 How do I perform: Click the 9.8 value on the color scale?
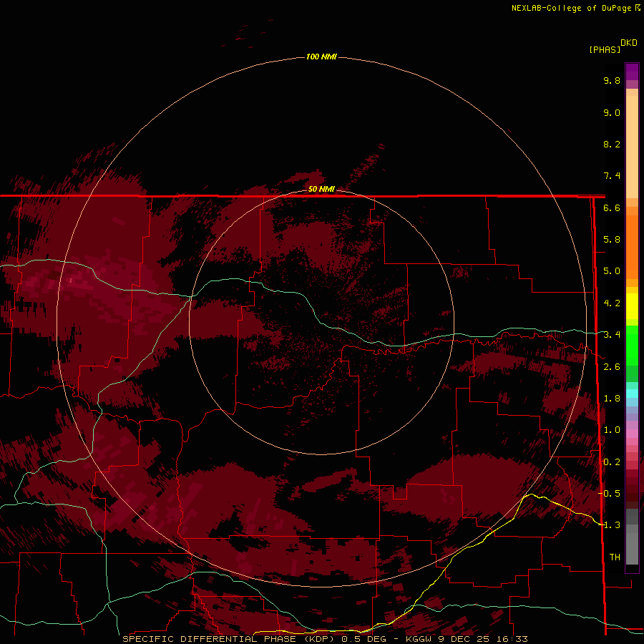[x=612, y=80]
